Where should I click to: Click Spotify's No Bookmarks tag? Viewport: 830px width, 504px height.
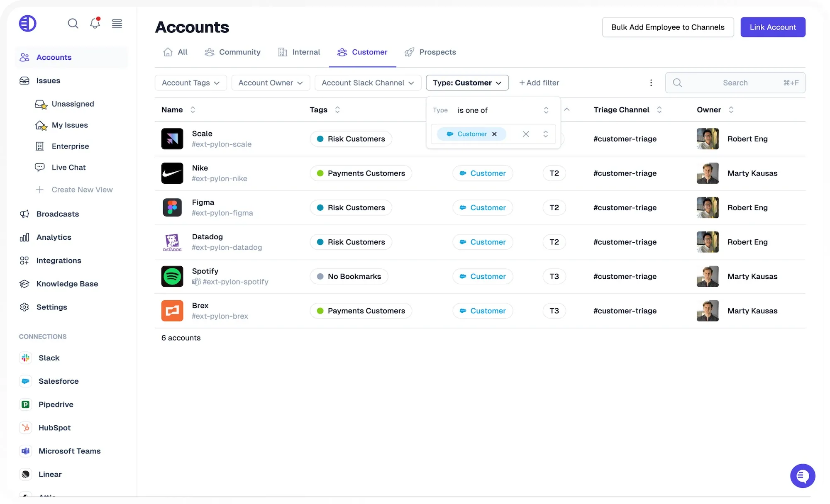(x=349, y=276)
